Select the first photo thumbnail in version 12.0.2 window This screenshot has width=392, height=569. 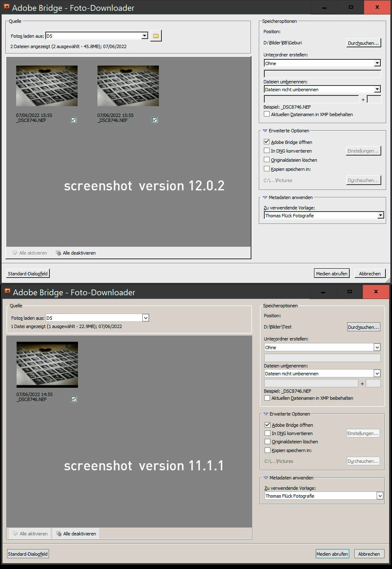[x=47, y=86]
